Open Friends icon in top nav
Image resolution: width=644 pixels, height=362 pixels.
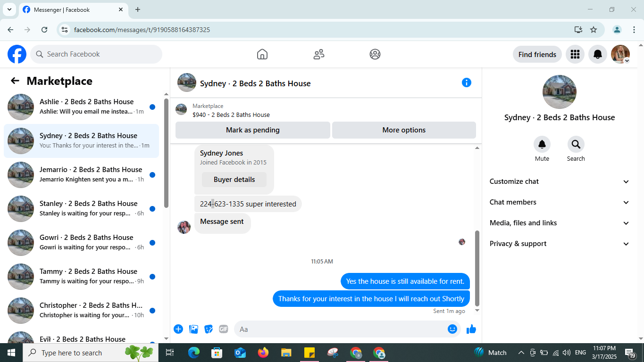point(319,54)
